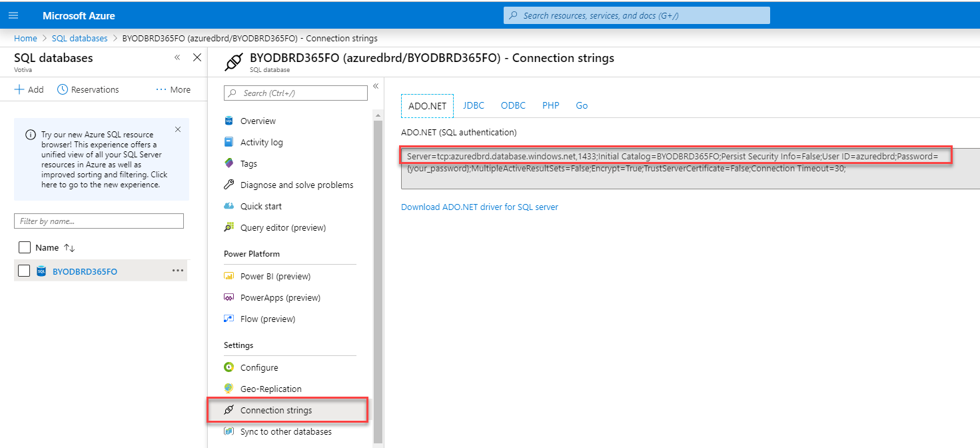Open the ellipsis menu for BYODBRD365FO row
This screenshot has width=980, height=448.
178,271
